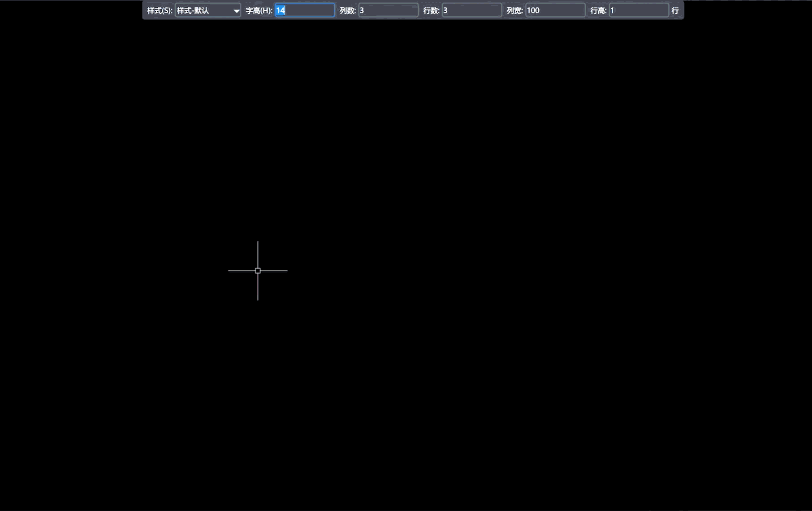Focus the 列数 column count input field
The height and width of the screenshot is (511, 812).
(388, 10)
